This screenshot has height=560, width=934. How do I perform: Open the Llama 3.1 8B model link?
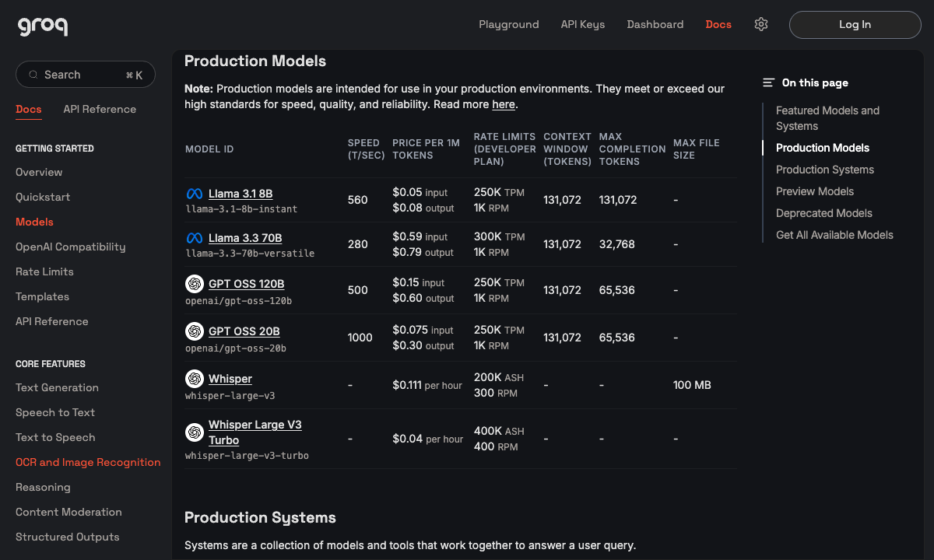coord(241,194)
